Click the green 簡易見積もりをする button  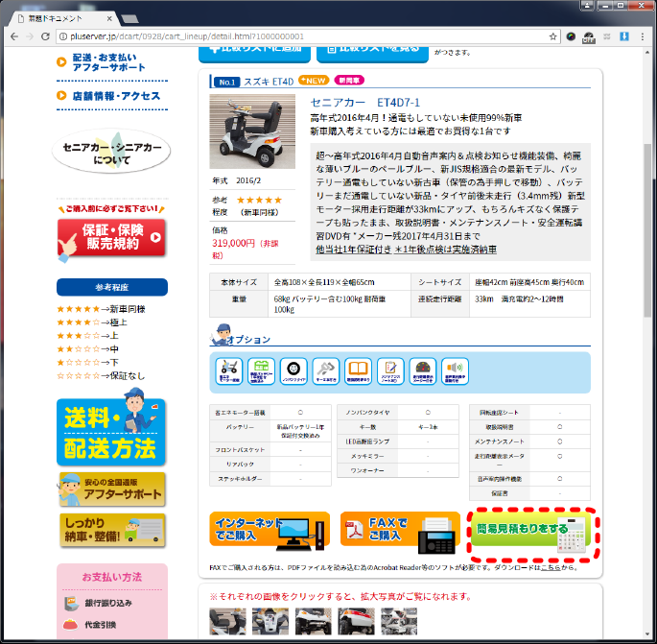pos(531,529)
